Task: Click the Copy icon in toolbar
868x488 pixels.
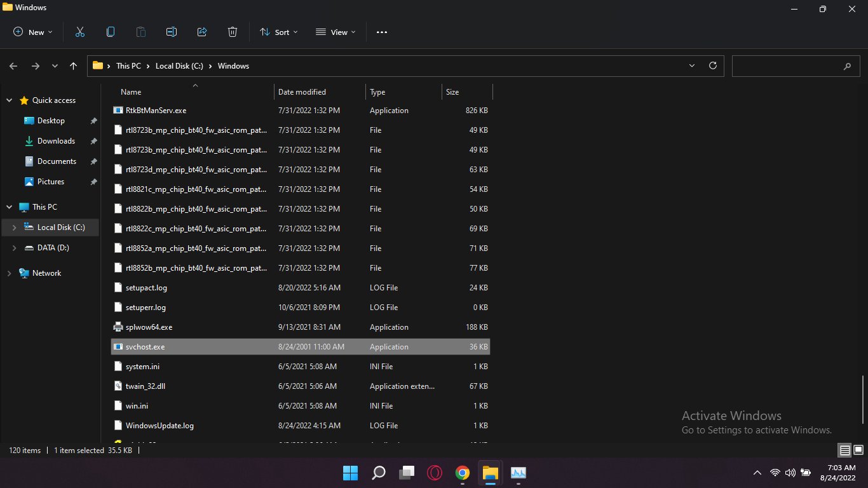Action: (111, 32)
